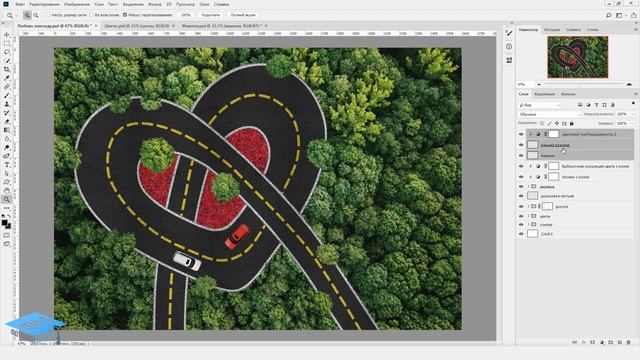Open the Фильтр menu

(x=155, y=4)
